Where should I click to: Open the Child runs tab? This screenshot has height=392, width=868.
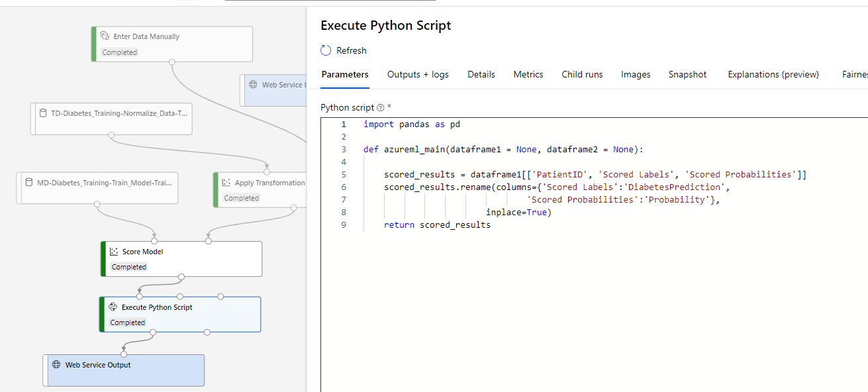(581, 75)
